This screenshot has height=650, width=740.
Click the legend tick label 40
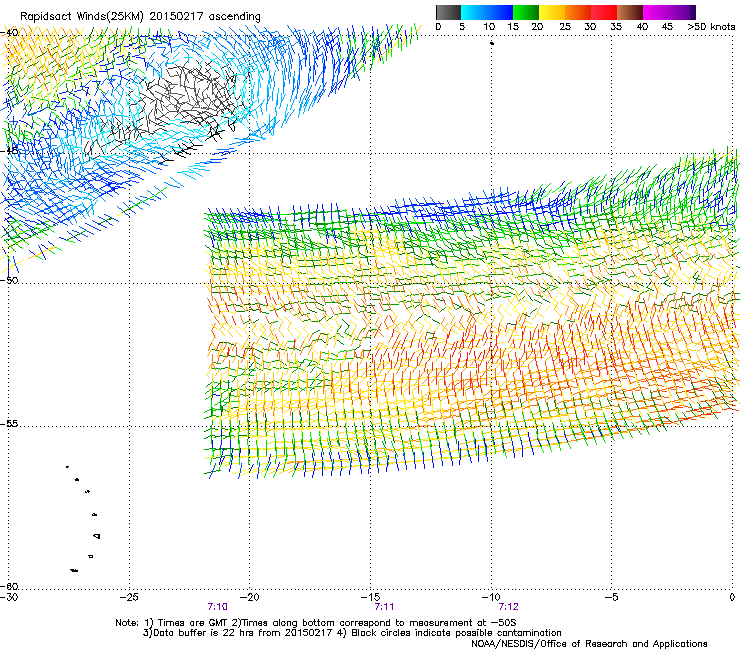642,27
